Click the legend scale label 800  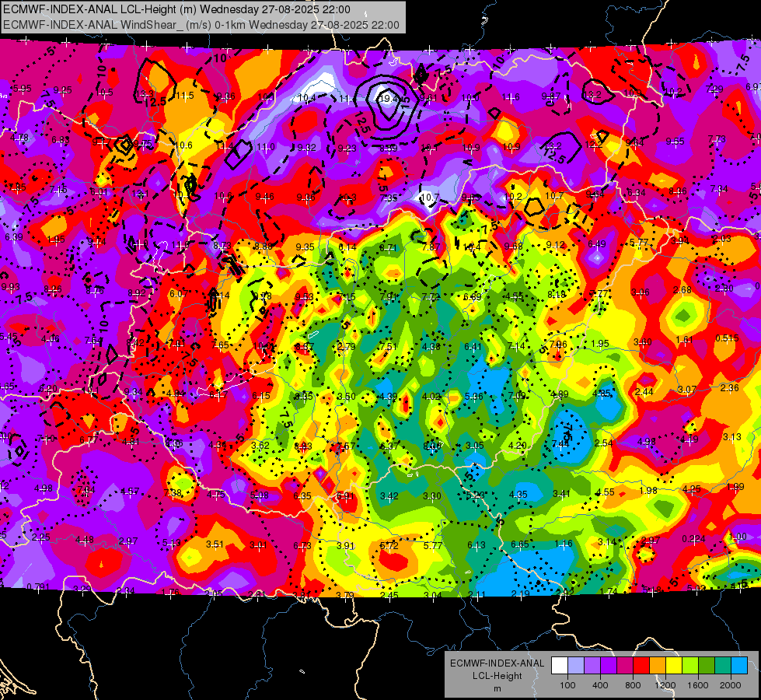click(x=633, y=685)
